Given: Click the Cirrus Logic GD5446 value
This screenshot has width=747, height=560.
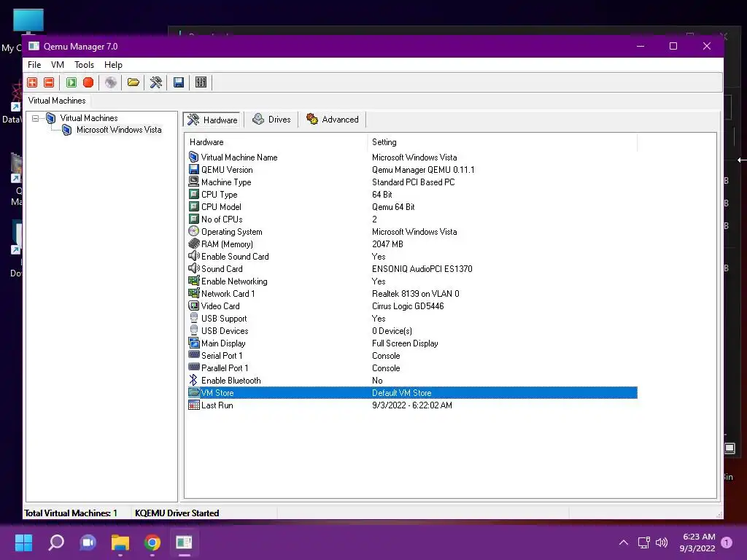Looking at the screenshot, I should click(408, 306).
